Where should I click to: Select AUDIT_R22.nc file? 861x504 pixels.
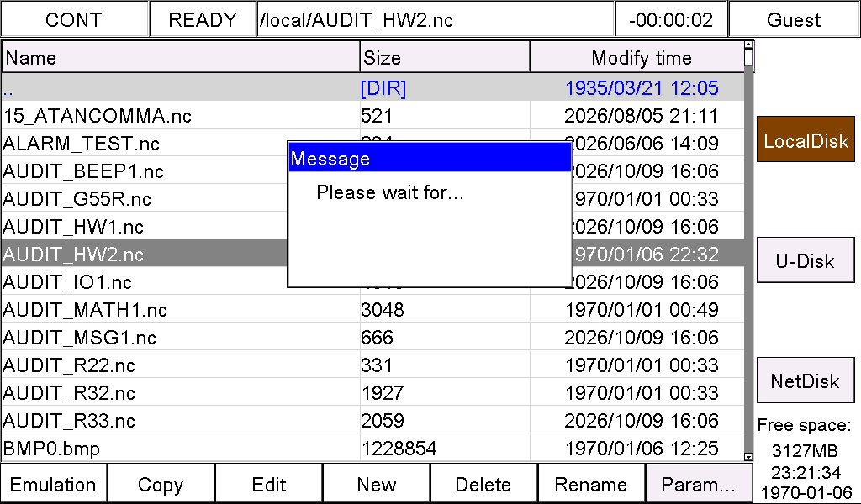tap(372, 365)
